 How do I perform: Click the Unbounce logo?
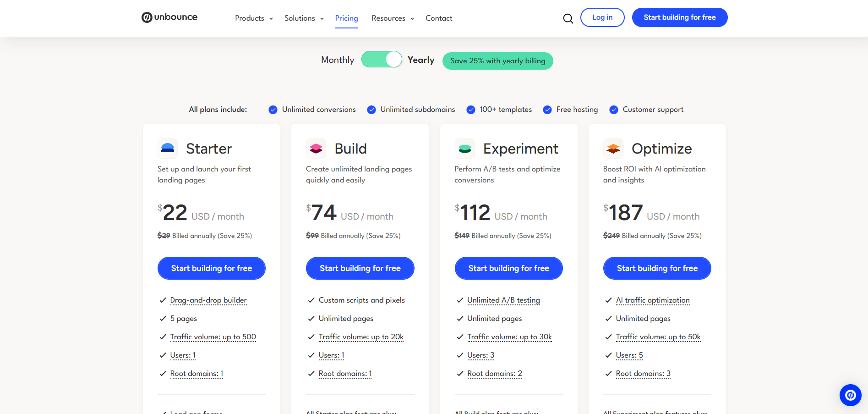pos(169,17)
